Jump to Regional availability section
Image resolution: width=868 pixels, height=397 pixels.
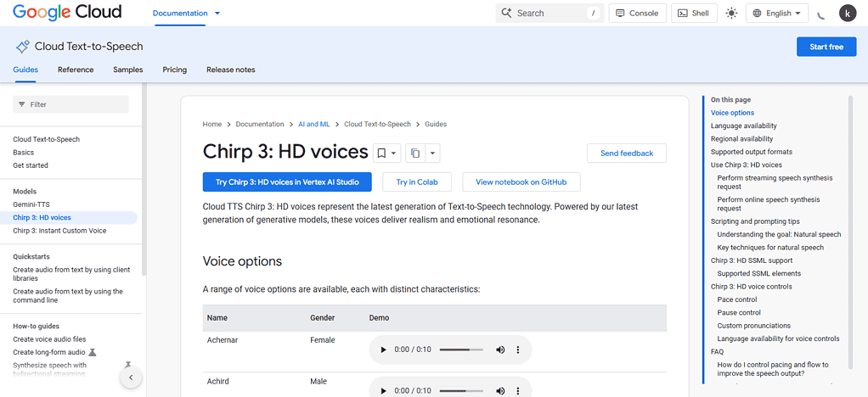741,139
